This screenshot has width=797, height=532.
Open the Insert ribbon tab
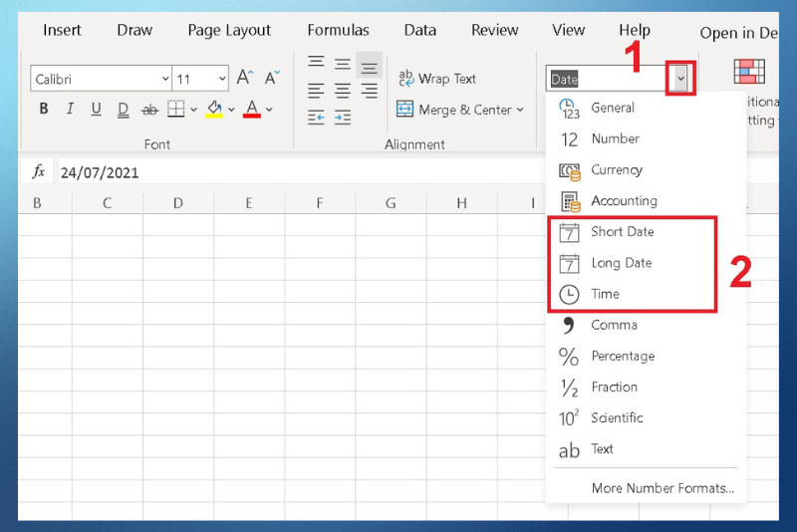[x=62, y=30]
